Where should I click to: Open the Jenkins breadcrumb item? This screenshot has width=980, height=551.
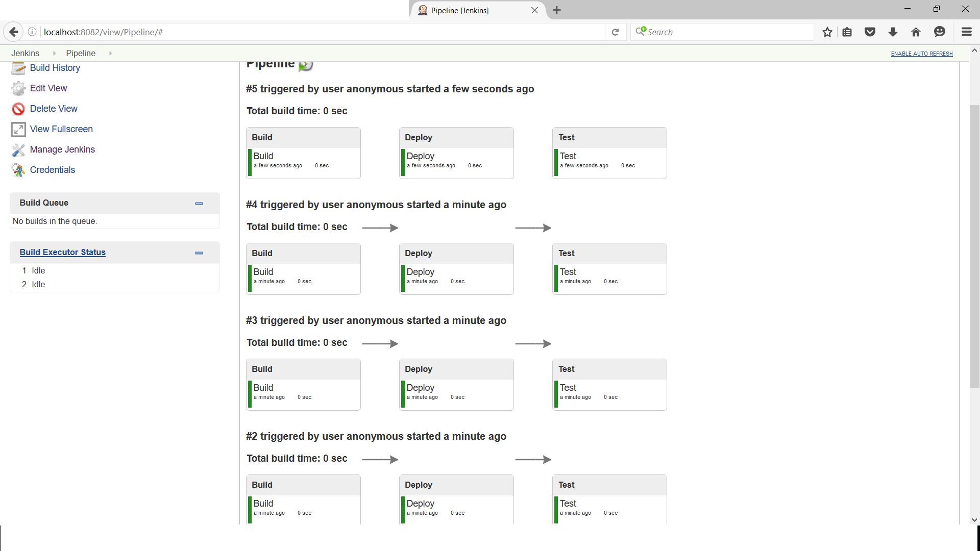[24, 53]
